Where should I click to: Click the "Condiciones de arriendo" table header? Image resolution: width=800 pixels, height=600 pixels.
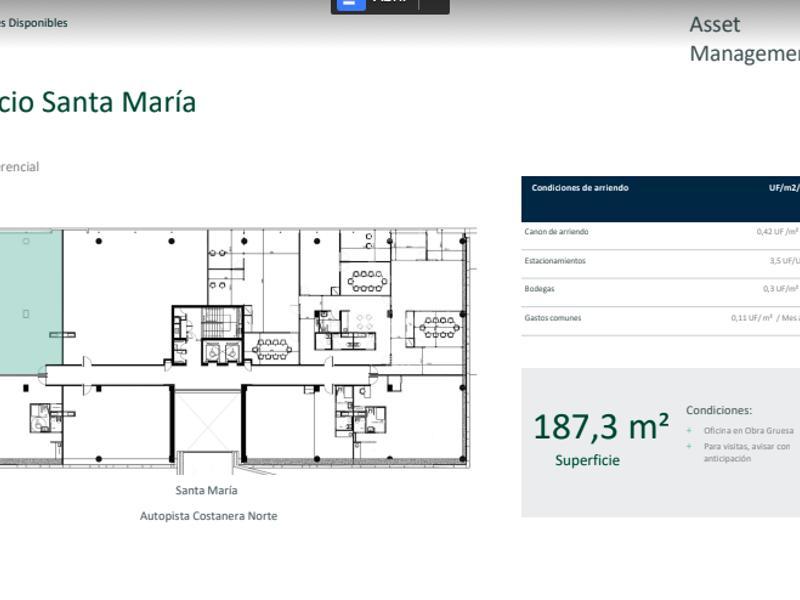coord(580,188)
